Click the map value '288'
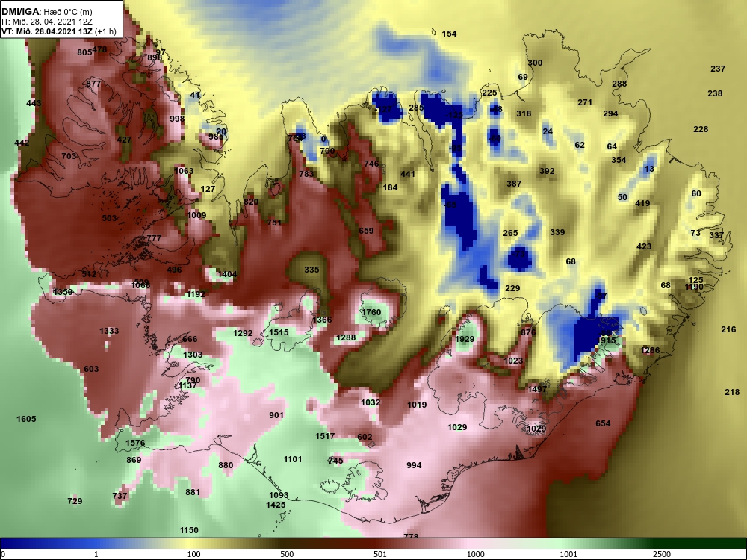This screenshot has width=747, height=560. [x=619, y=84]
